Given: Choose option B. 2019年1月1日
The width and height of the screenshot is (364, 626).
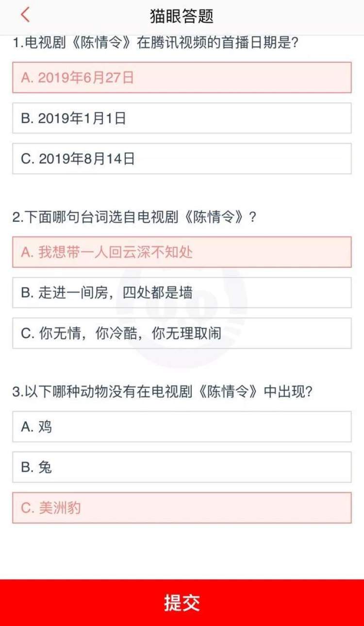Looking at the screenshot, I should (182, 118).
